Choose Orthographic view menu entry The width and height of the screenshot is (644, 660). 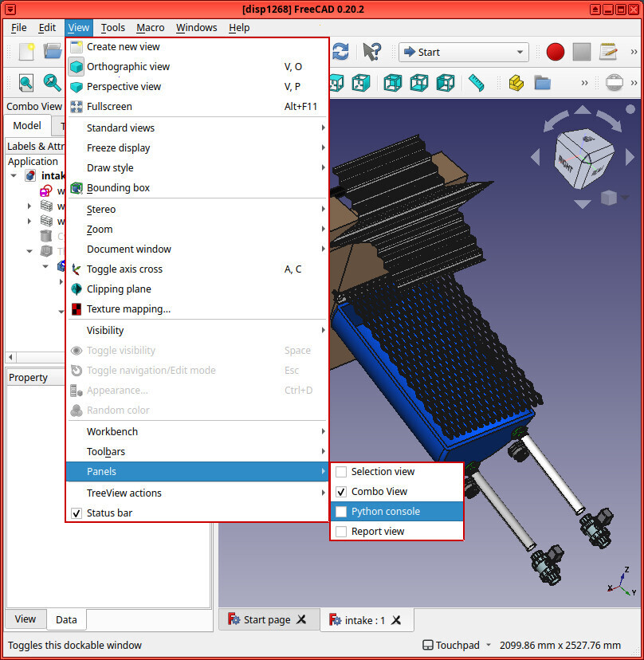(197, 66)
